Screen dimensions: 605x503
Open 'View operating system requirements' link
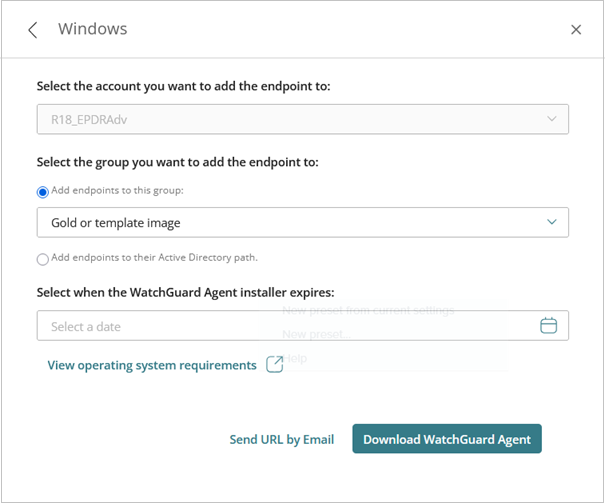pyautogui.click(x=152, y=365)
